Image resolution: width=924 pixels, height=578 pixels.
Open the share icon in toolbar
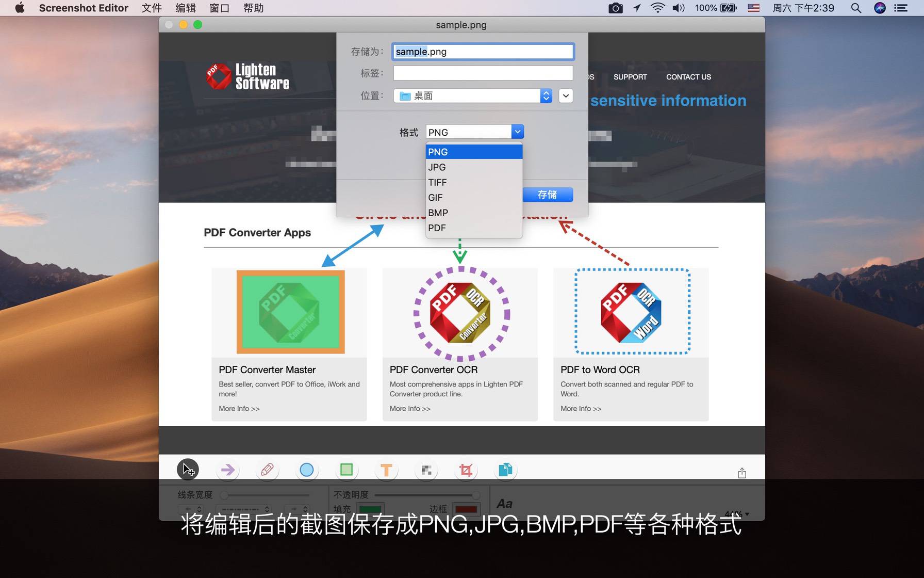click(742, 473)
